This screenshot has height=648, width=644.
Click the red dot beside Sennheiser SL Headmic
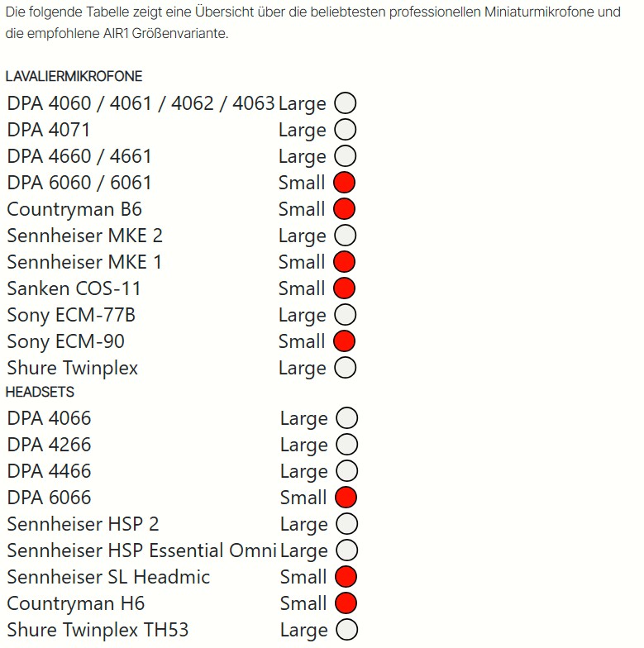(346, 577)
